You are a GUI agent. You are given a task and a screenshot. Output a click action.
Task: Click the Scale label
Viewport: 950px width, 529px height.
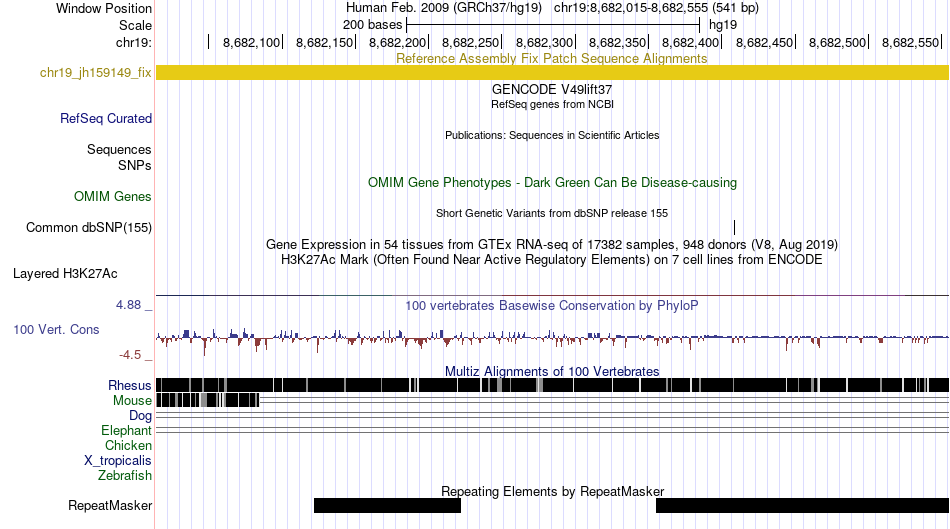coord(135,25)
